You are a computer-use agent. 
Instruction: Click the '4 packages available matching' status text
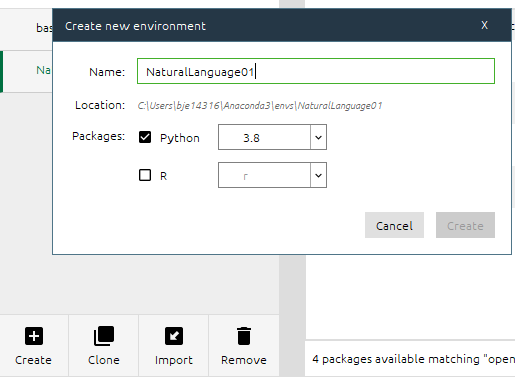(413, 359)
